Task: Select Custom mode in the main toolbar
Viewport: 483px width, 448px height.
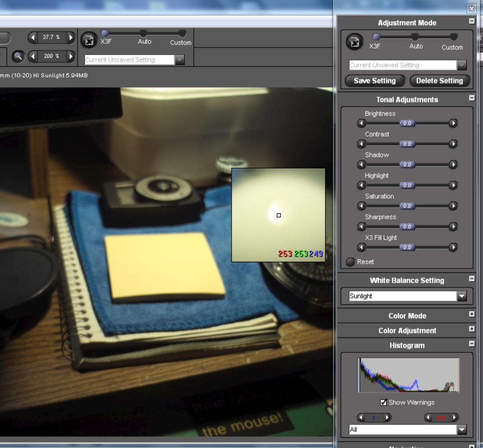Action: [182, 33]
